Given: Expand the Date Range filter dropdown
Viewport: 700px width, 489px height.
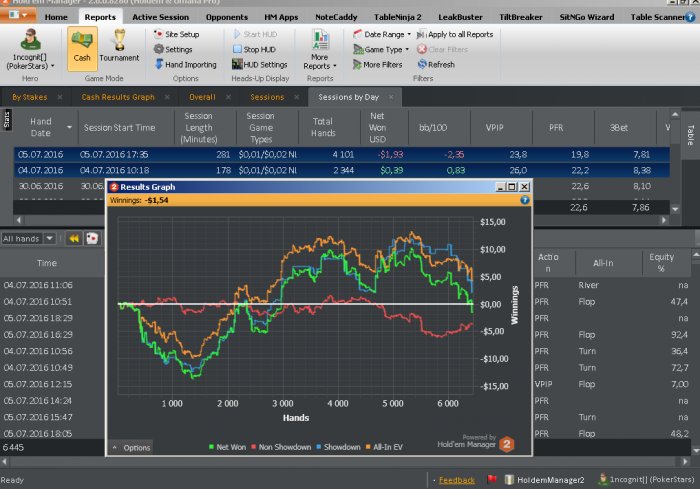Looking at the screenshot, I should pyautogui.click(x=382, y=34).
